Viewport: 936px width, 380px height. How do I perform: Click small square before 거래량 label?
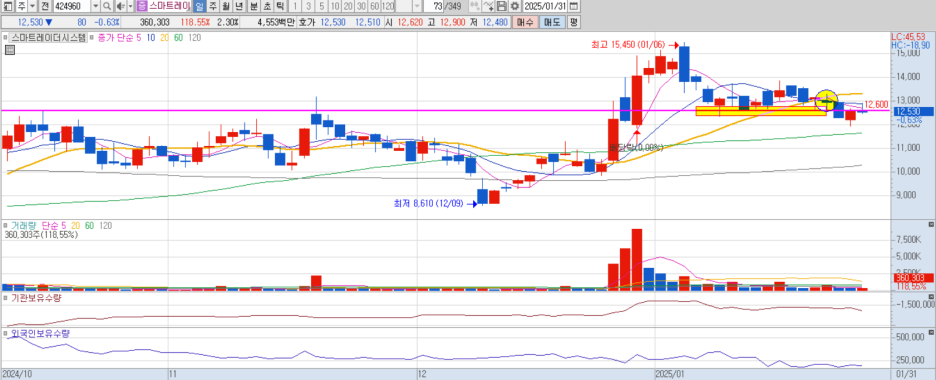(x=5, y=225)
